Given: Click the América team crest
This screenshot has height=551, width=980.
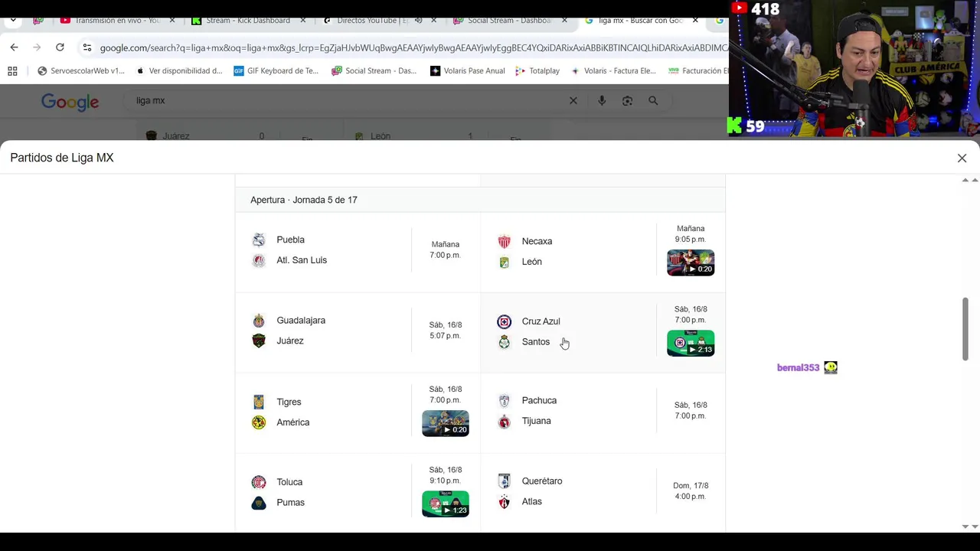Looking at the screenshot, I should click(x=259, y=422).
